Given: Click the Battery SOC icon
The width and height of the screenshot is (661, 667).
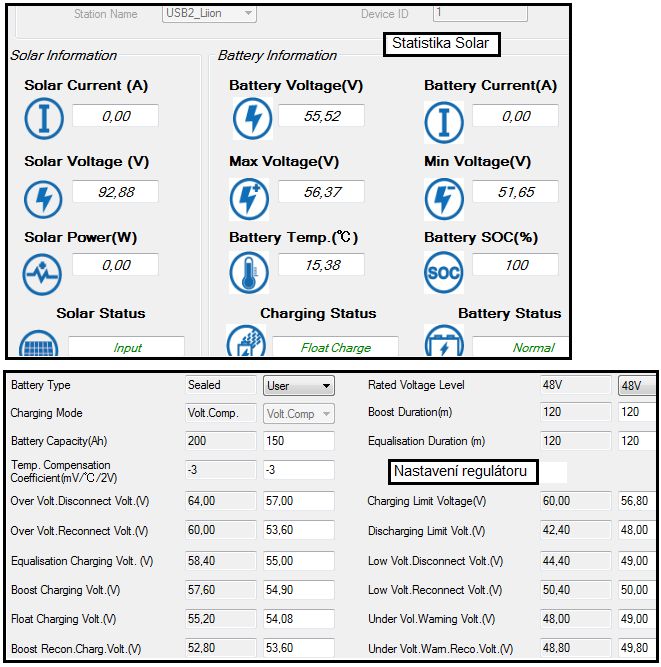Looking at the screenshot, I should (x=444, y=273).
